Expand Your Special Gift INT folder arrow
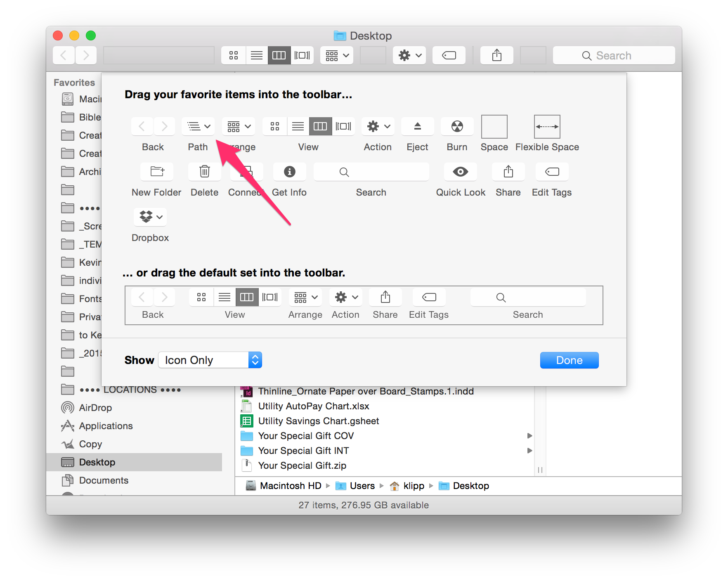The image size is (728, 581). click(x=529, y=451)
